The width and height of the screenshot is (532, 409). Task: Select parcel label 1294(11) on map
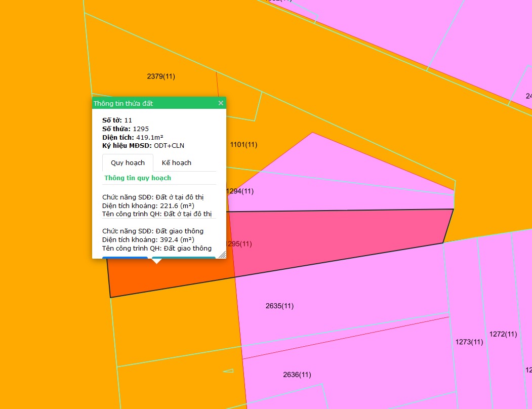pos(240,191)
